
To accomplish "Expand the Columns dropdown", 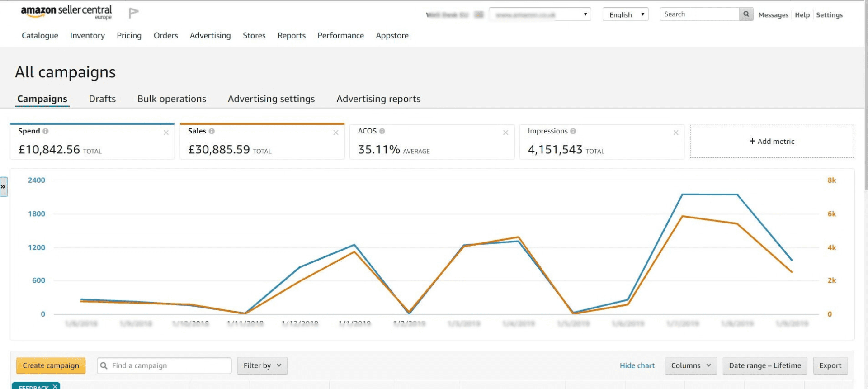I will 691,365.
